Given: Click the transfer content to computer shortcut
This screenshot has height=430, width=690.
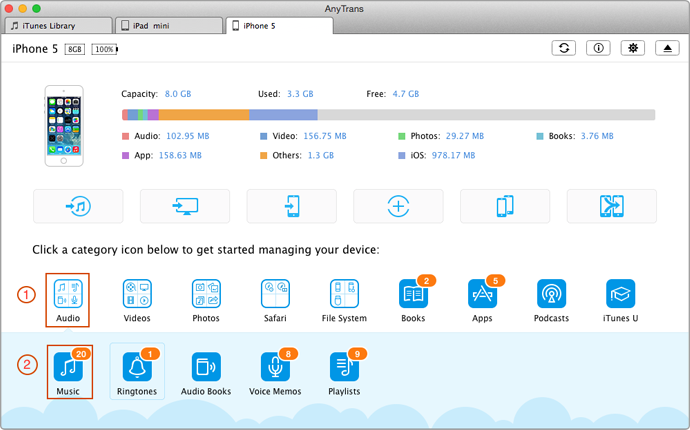Looking at the screenshot, I should pos(185,206).
